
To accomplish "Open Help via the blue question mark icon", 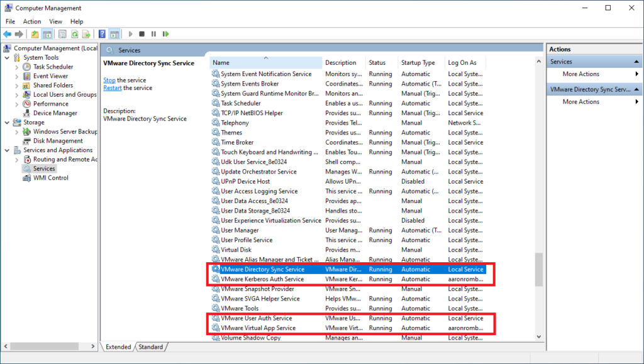I will (x=103, y=34).
